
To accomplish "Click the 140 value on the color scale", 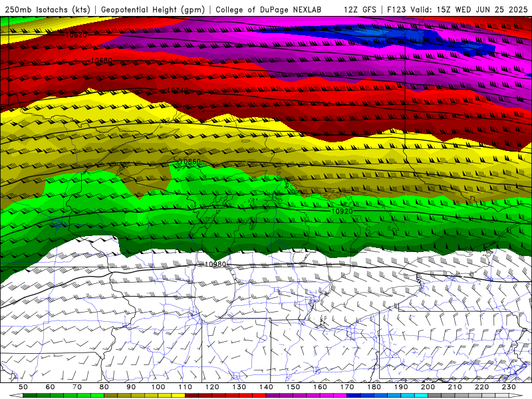I will 266,387.
